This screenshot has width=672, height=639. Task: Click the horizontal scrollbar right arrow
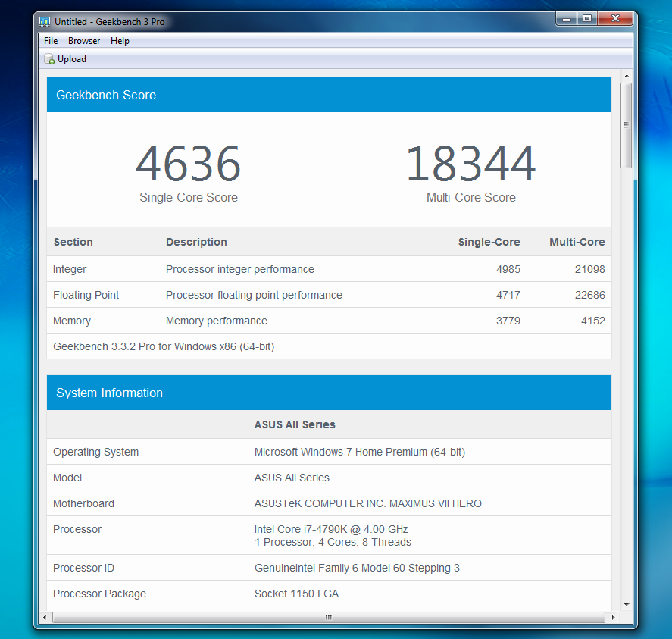coord(614,617)
